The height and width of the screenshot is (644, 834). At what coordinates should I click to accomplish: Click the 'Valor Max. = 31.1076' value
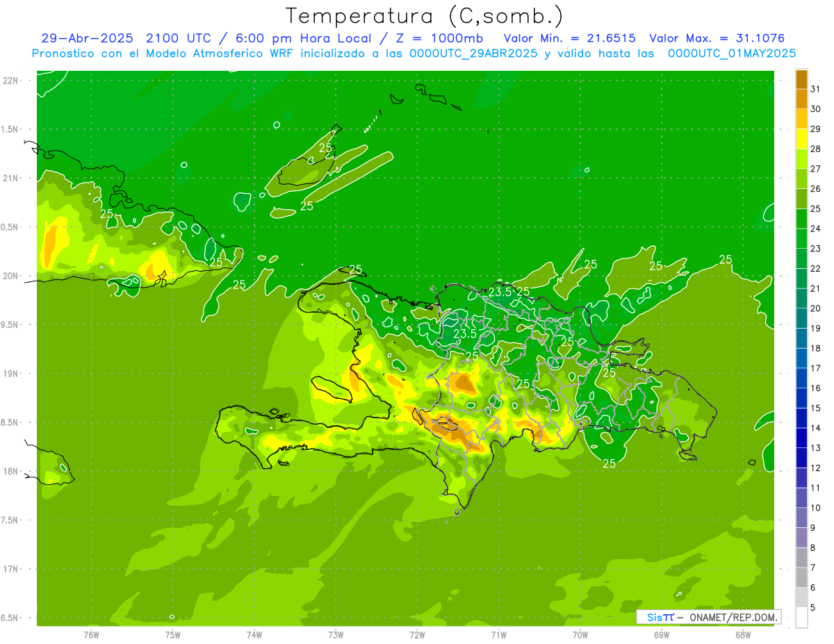(717, 38)
